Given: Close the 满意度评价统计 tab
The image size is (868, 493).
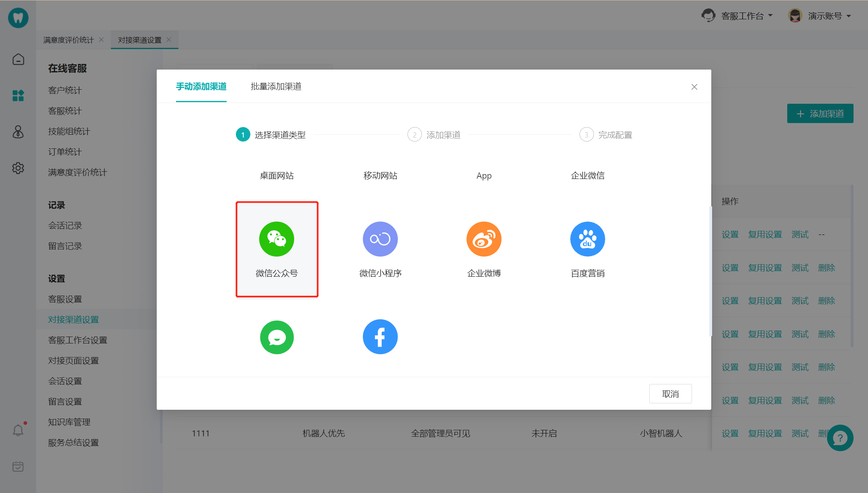Looking at the screenshot, I should click(x=101, y=39).
